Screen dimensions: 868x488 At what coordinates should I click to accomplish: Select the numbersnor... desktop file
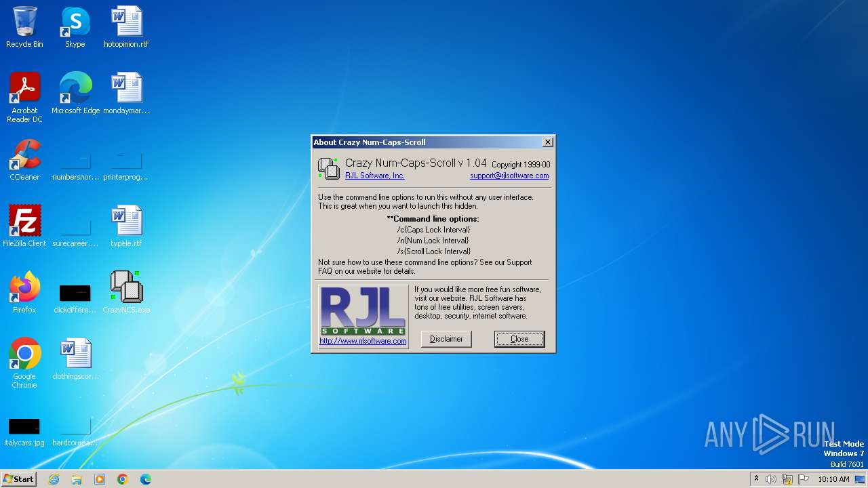(x=75, y=164)
